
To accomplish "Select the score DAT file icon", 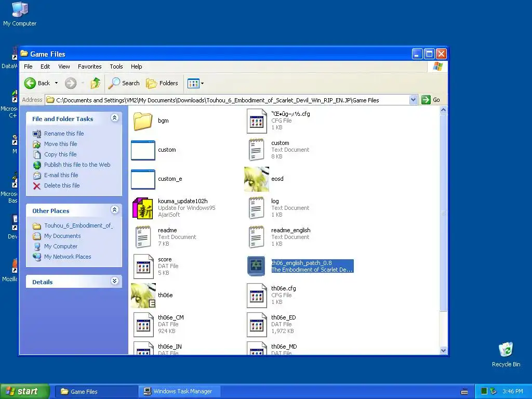I will (x=143, y=267).
